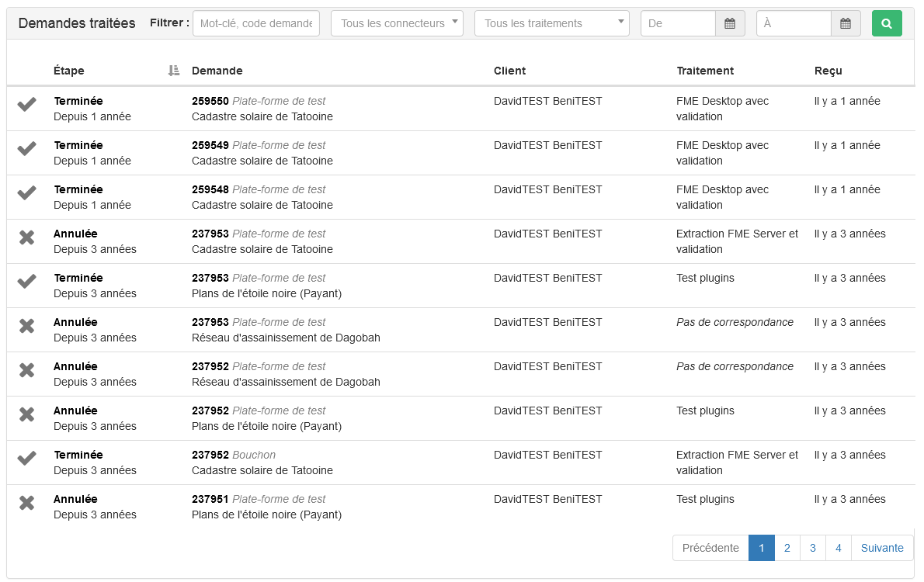Expand the Tous les traitements dropdown
Screen dimensions: 924x582
click(x=552, y=23)
